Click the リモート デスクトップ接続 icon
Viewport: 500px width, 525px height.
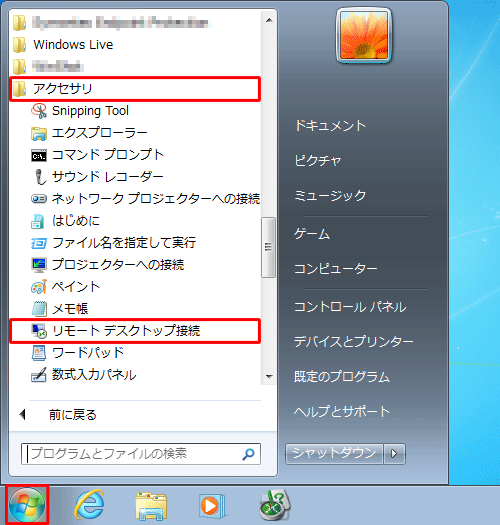click(39, 331)
